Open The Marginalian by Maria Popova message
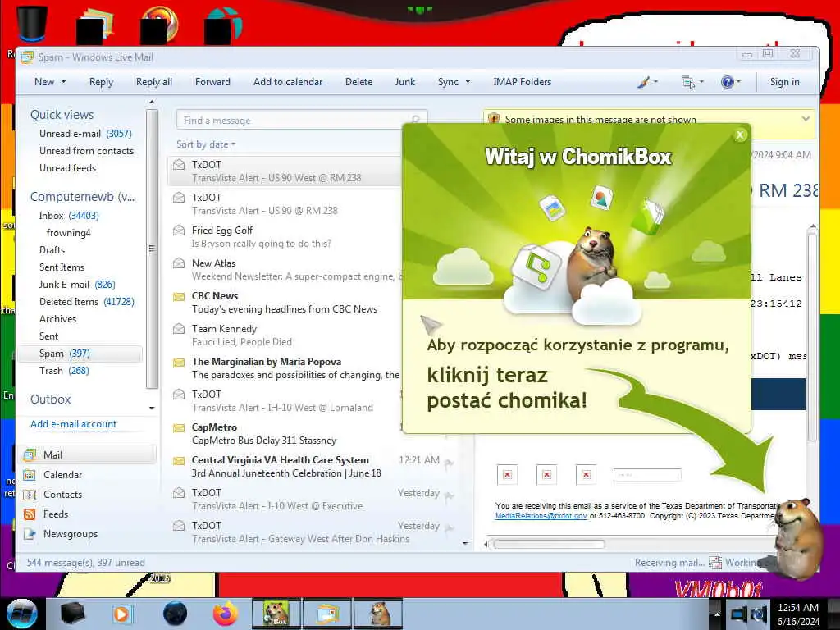The image size is (840, 630). 285,368
